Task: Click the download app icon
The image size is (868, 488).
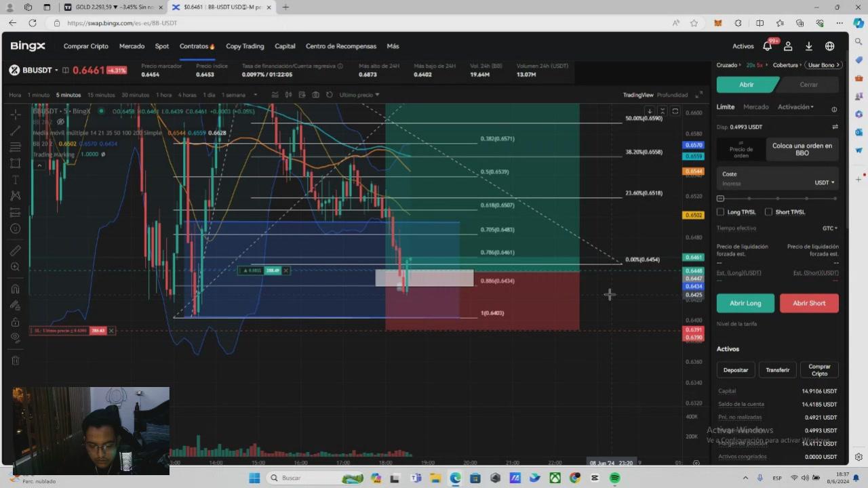Action: click(808, 46)
